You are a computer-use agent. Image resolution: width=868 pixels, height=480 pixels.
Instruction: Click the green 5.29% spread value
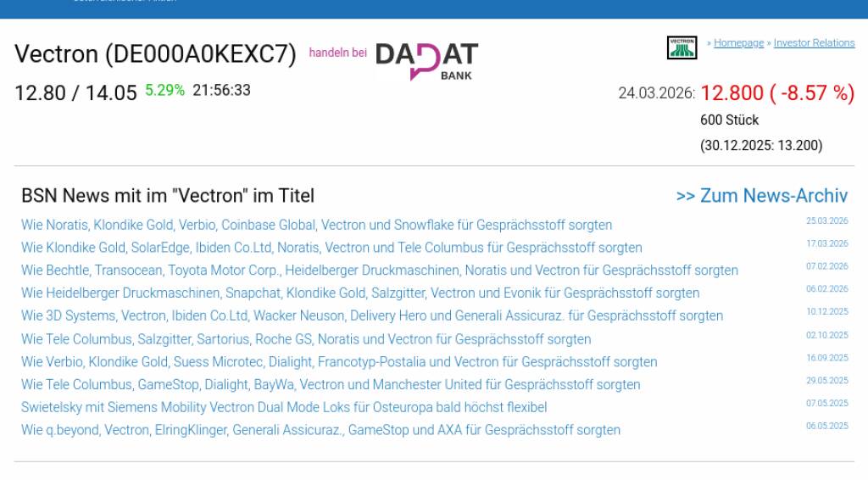pos(164,90)
